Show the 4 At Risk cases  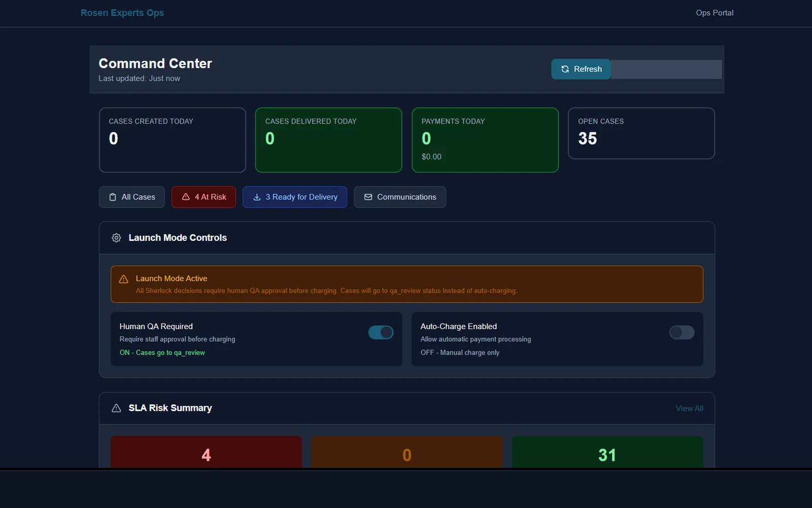coord(204,197)
